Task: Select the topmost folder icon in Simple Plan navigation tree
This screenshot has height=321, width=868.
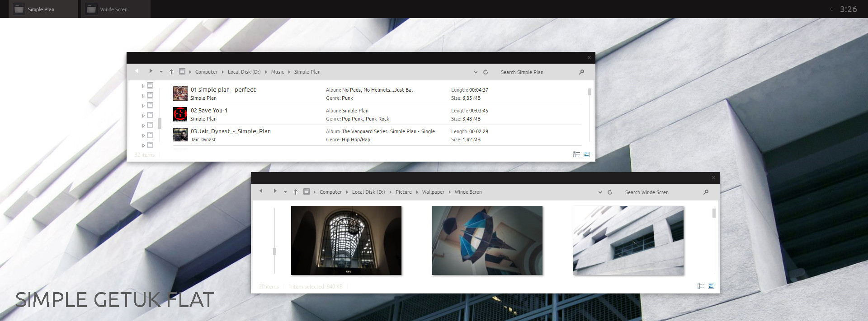Action: click(x=150, y=85)
